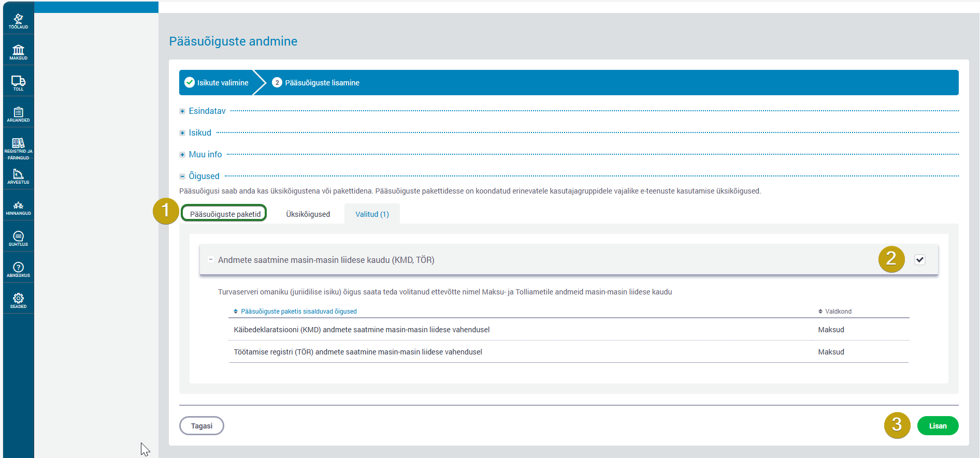
Task: Click the Arvestus sidebar icon
Action: (18, 176)
